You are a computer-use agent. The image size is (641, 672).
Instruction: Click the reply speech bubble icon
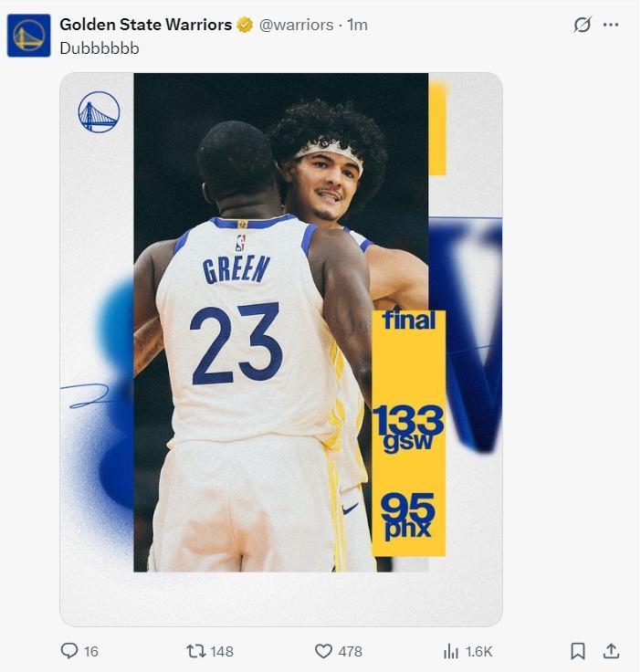pos(69,651)
